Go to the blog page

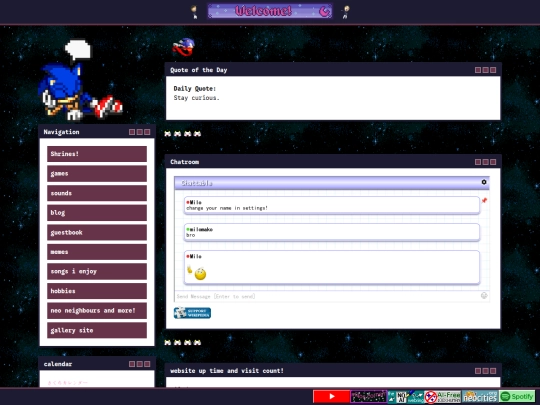coord(97,212)
